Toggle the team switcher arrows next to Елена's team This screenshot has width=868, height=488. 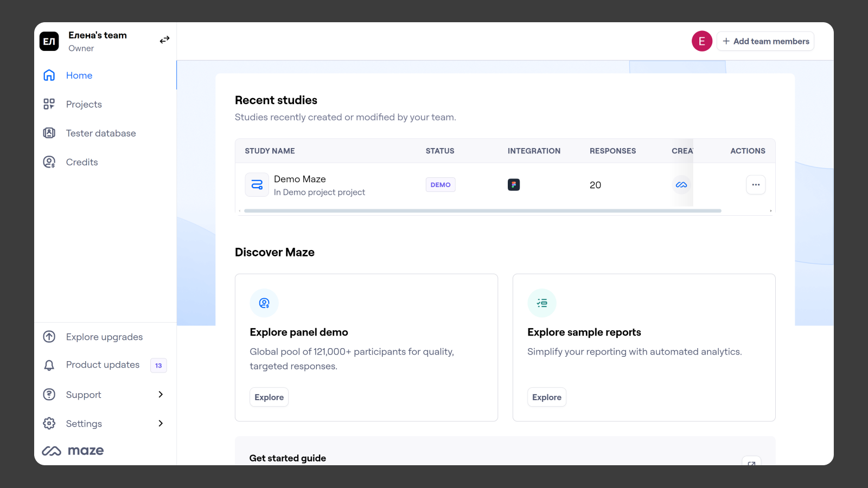[164, 40]
